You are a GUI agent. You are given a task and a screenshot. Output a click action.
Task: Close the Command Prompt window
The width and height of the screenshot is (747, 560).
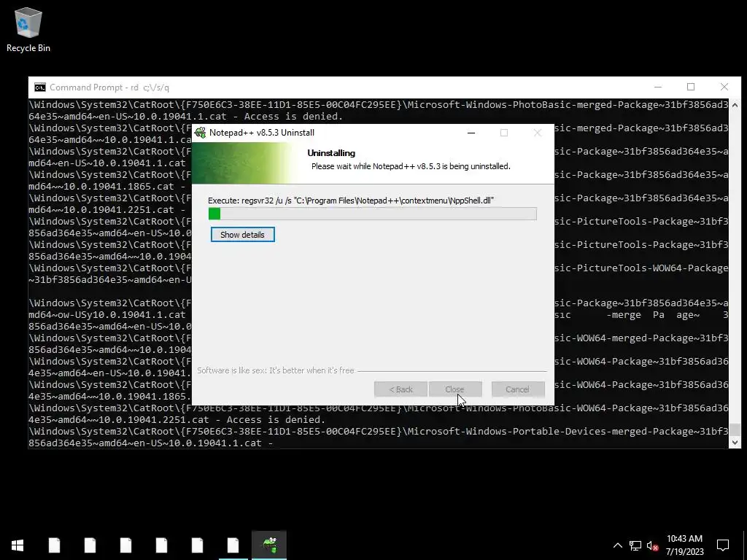(724, 87)
